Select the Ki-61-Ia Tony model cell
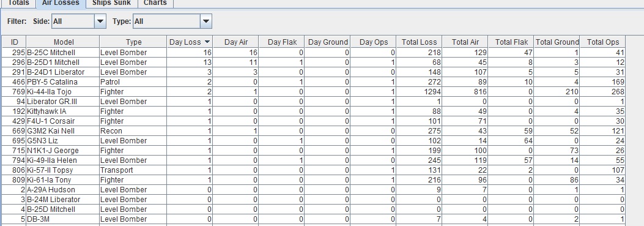The width and height of the screenshot is (644, 226). click(x=63, y=180)
